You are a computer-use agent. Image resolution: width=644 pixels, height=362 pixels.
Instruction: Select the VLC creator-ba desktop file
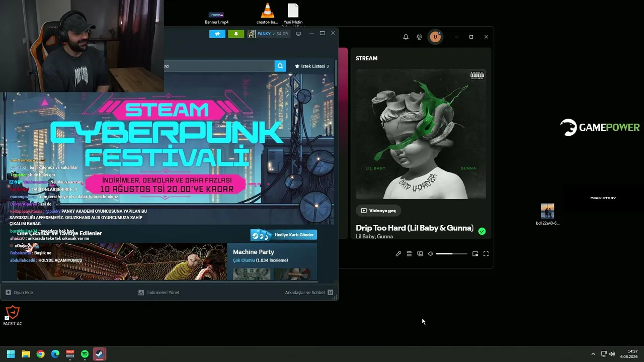(x=267, y=14)
